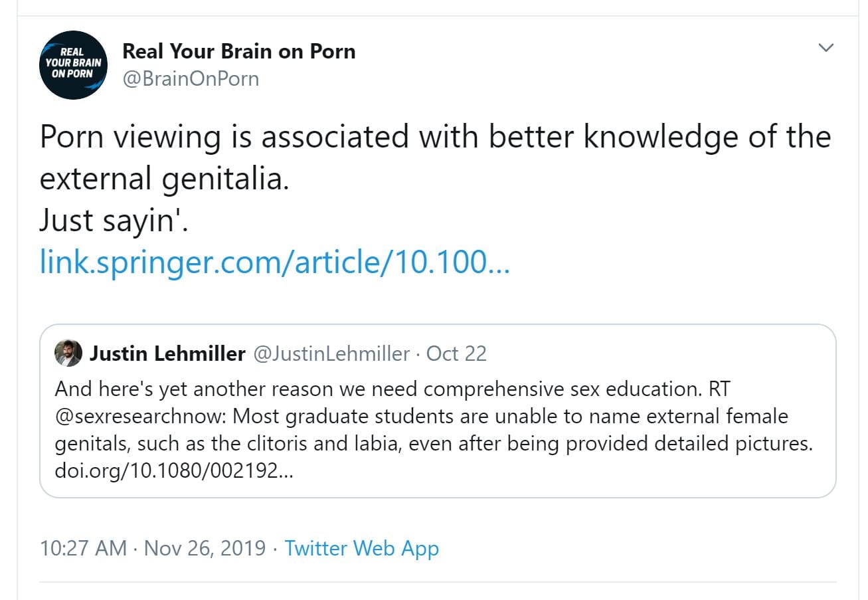This screenshot has height=600, width=868.
Task: Click the Real Your Brain on Porn avatar
Action: coord(73,65)
